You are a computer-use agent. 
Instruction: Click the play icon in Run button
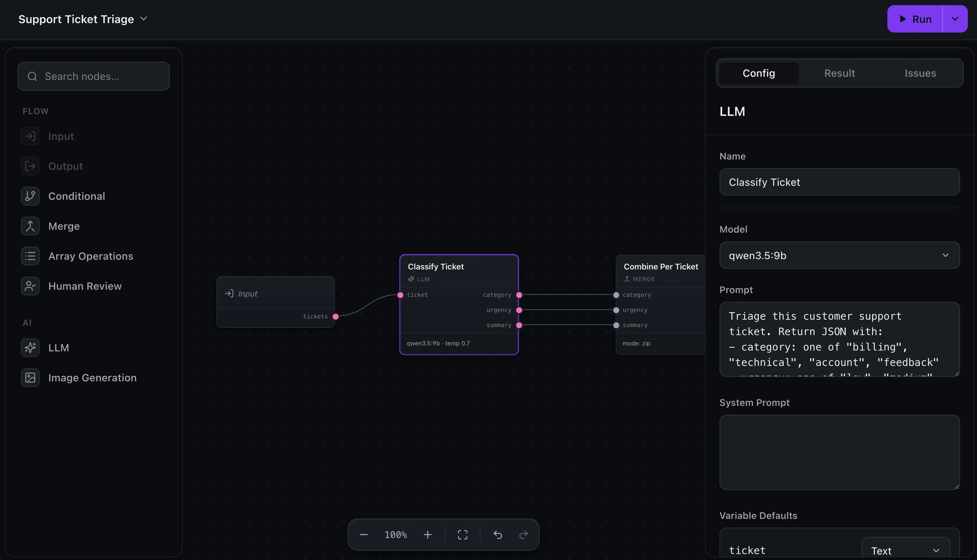902,19
